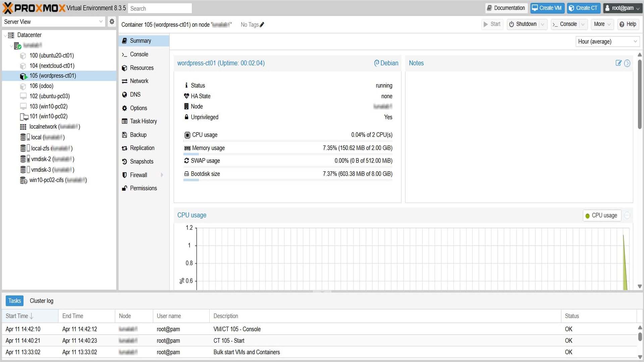Click the VM monitor icon for 103 (win10-pc02)

[23, 106]
